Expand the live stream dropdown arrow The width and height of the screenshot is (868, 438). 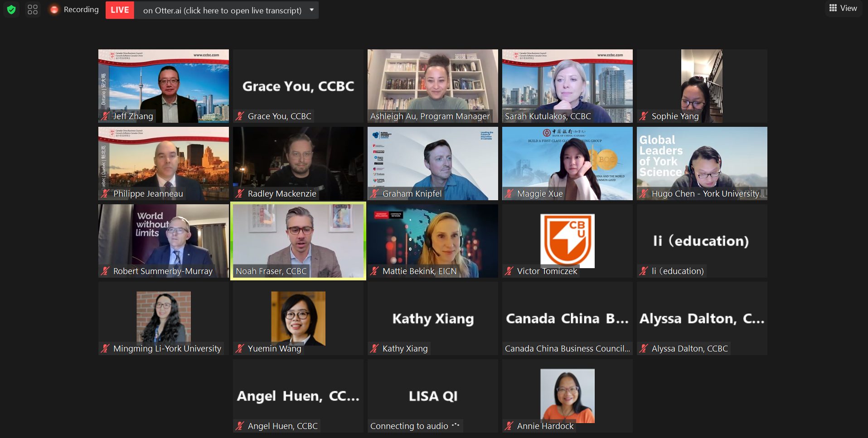[311, 10]
